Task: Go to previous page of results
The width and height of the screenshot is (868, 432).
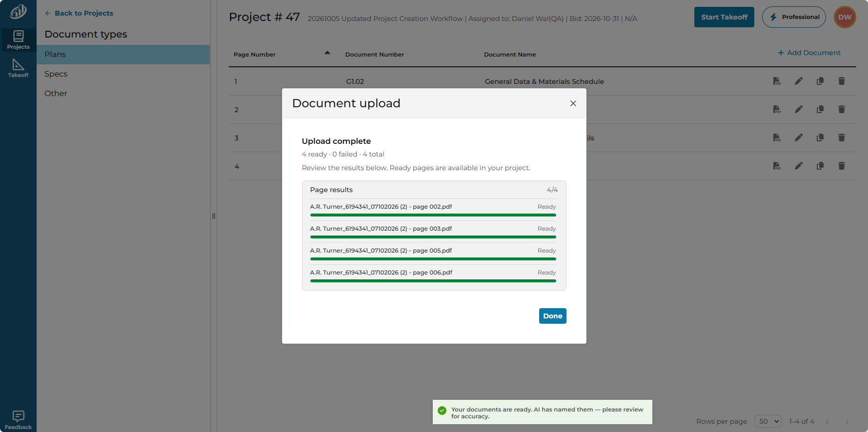Action: click(828, 421)
